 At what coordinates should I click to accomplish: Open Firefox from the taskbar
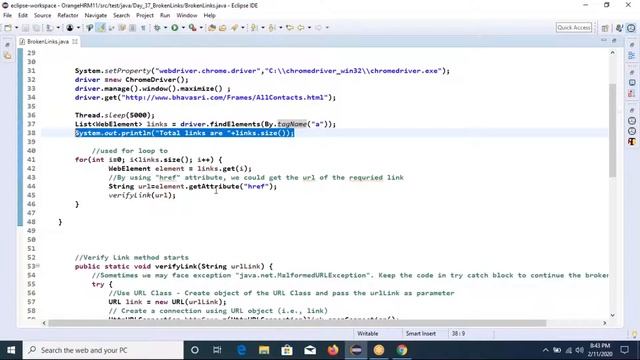(x=333, y=350)
